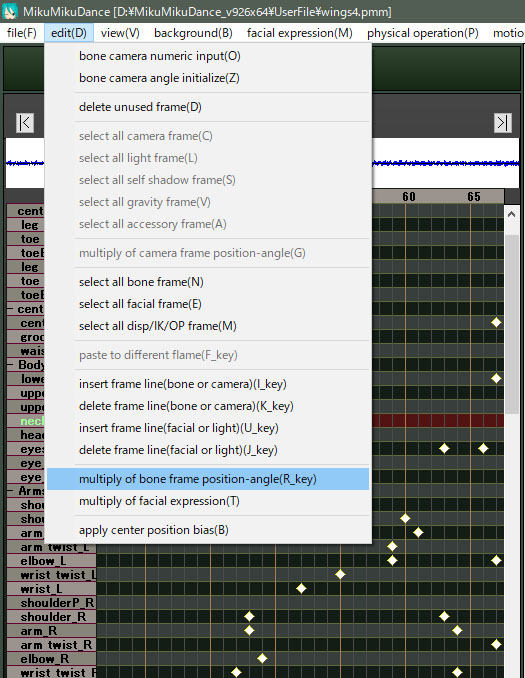Image resolution: width=525 pixels, height=678 pixels.
Task: Close the edit(D) menu in menu bar
Action: tap(69, 33)
